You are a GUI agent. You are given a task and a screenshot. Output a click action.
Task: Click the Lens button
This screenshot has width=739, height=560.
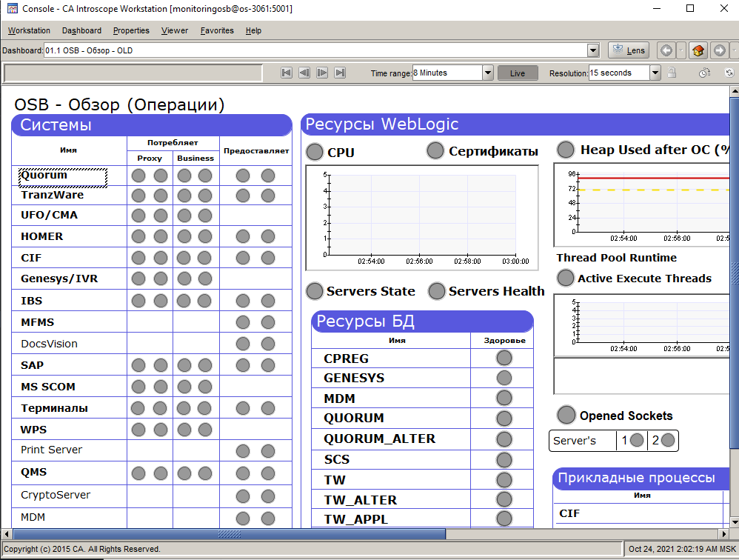[x=628, y=50]
